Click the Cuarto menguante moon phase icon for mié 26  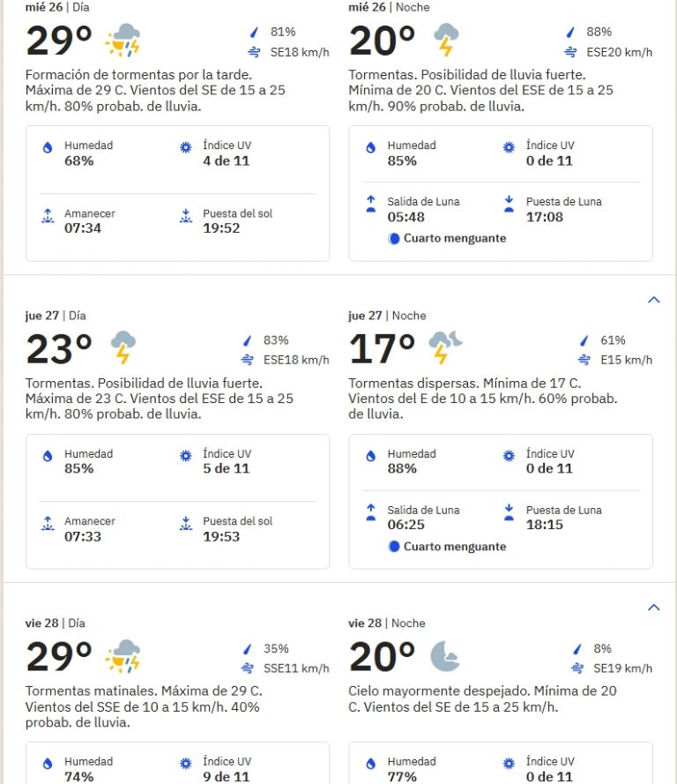pos(395,238)
